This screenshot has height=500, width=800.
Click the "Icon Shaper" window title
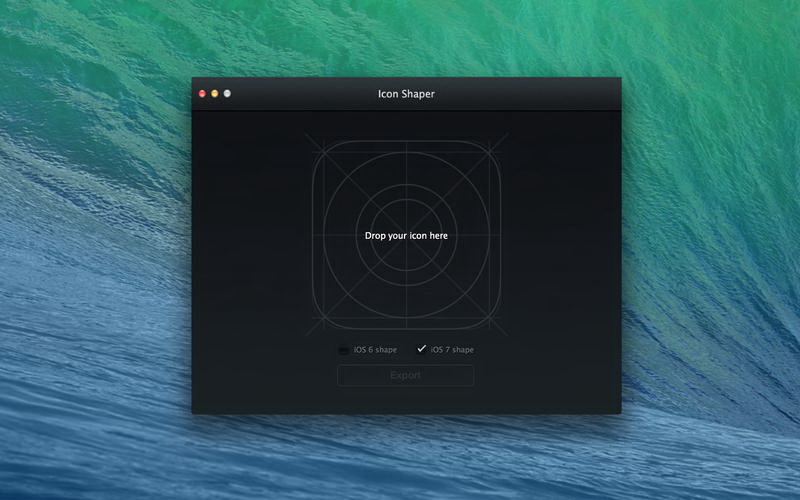406,94
